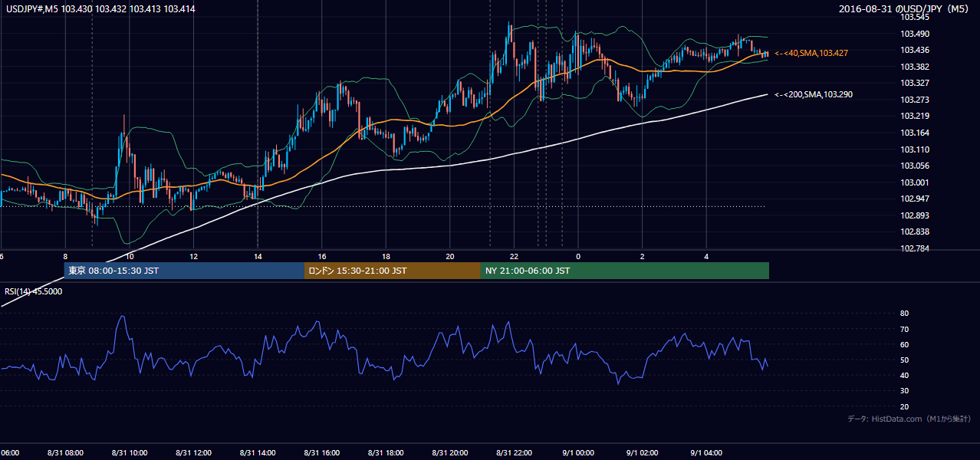Click hour marker 2 below price chart
This screenshot has width=980, height=460.
[x=643, y=256]
